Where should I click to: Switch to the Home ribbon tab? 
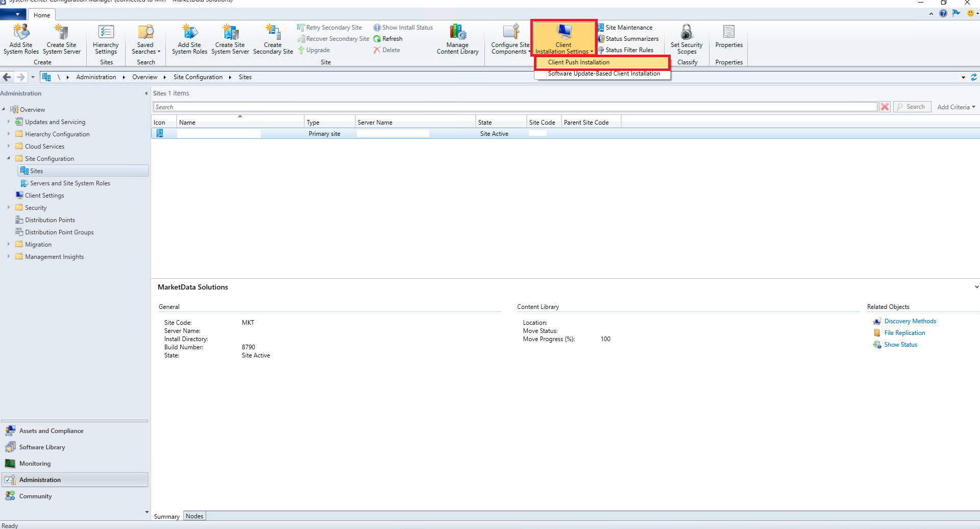(x=42, y=15)
